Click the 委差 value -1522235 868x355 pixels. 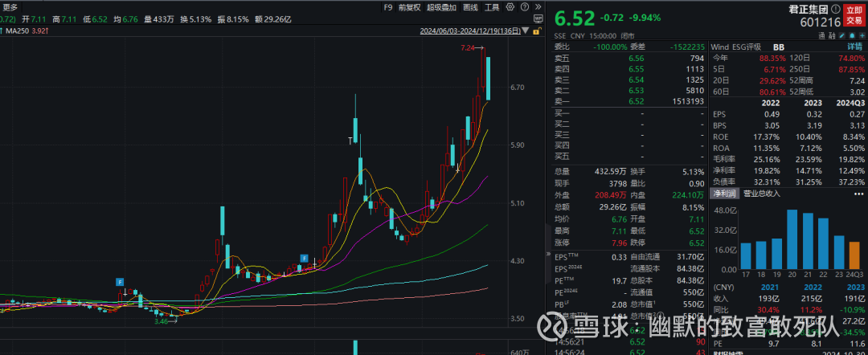pyautogui.click(x=686, y=47)
